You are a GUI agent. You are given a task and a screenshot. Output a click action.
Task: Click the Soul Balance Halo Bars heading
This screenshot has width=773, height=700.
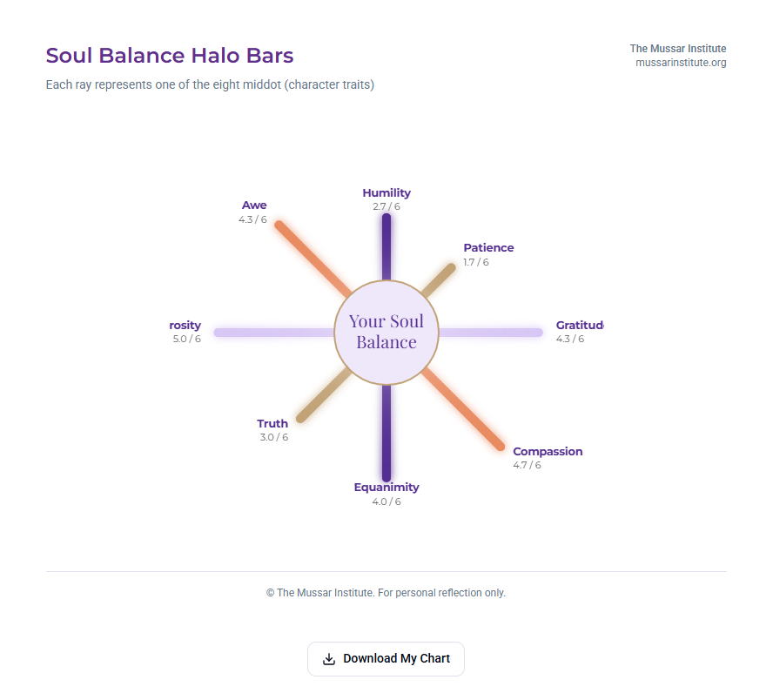[x=170, y=56]
